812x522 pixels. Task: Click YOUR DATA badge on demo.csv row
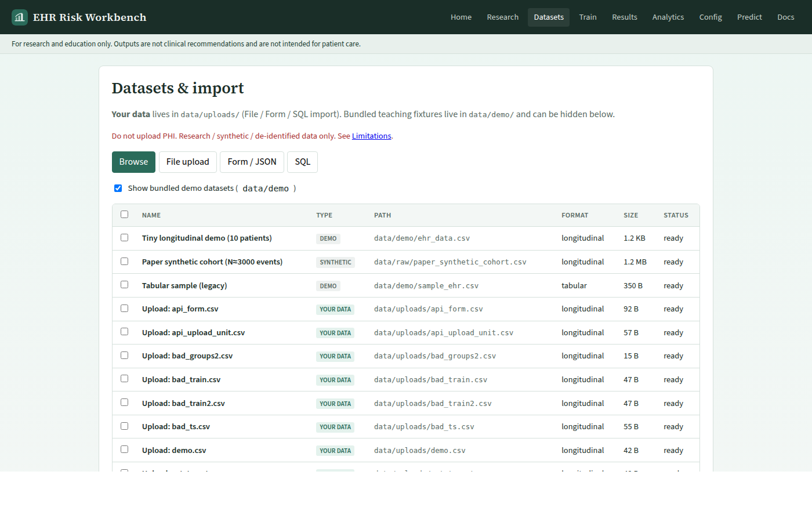click(x=335, y=451)
